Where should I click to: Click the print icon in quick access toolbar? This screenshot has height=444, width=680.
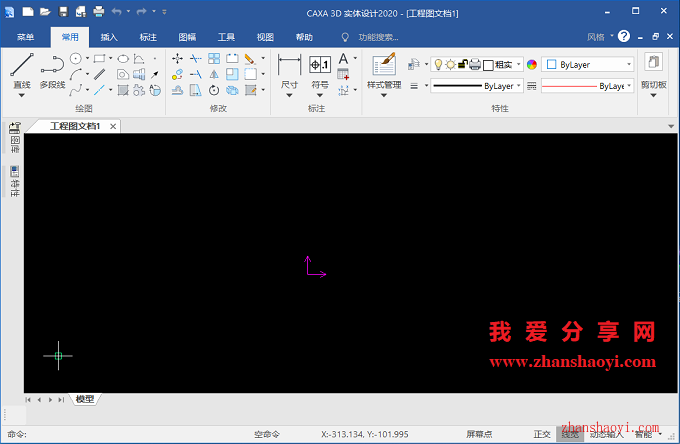tap(99, 11)
